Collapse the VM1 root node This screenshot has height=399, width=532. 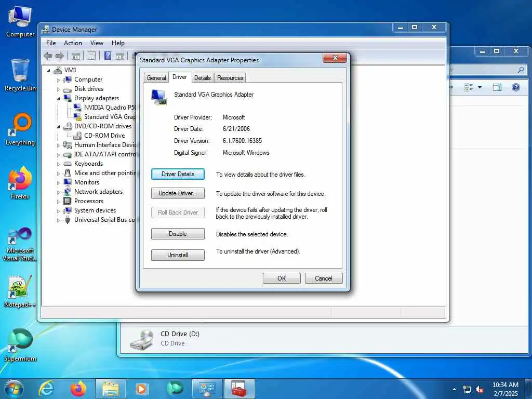pos(48,71)
